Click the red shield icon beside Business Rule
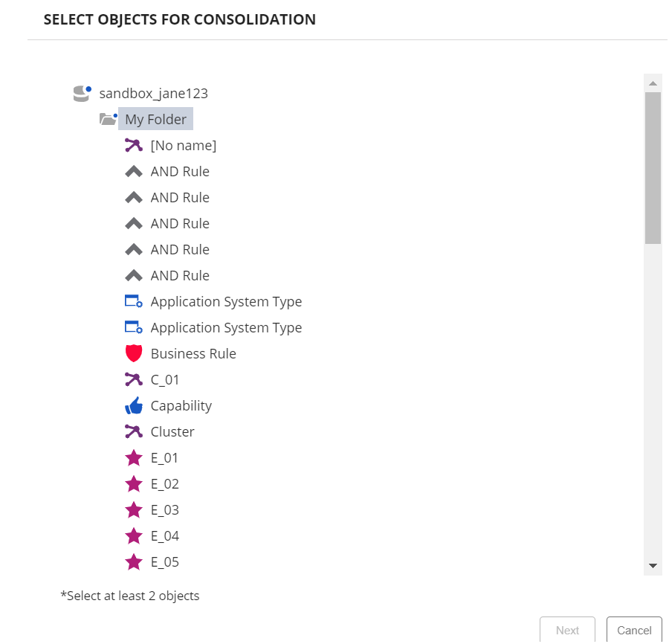669x644 pixels. 134,352
